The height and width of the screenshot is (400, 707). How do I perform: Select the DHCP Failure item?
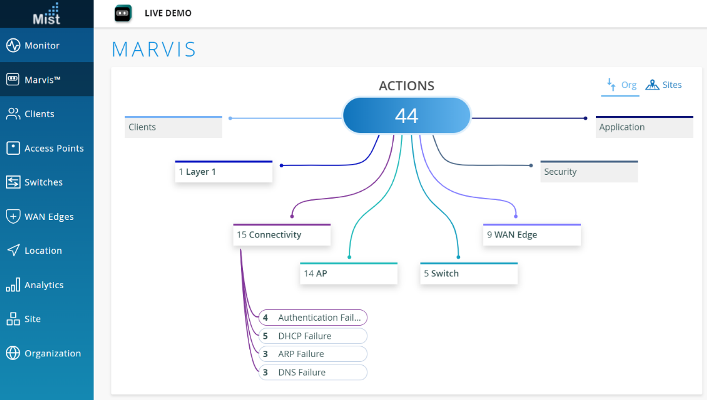[312, 336]
